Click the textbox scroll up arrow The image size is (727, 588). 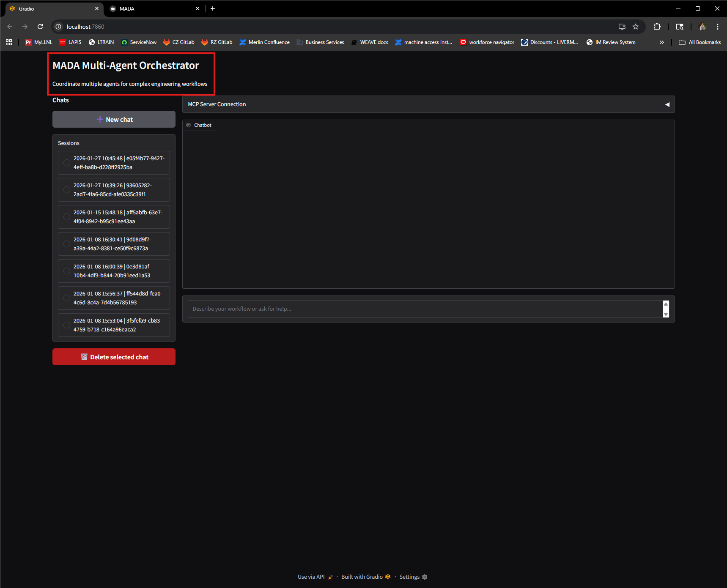click(x=666, y=304)
